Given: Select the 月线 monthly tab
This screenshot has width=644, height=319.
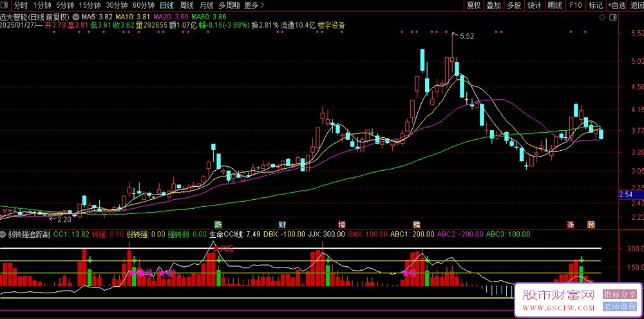Looking at the screenshot, I should coord(206,5).
